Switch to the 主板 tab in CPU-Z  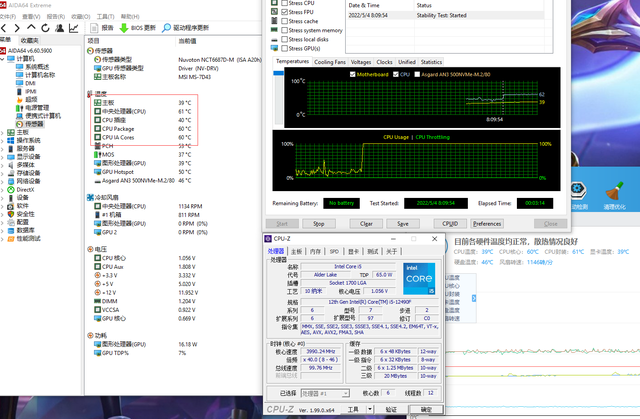[x=296, y=251]
